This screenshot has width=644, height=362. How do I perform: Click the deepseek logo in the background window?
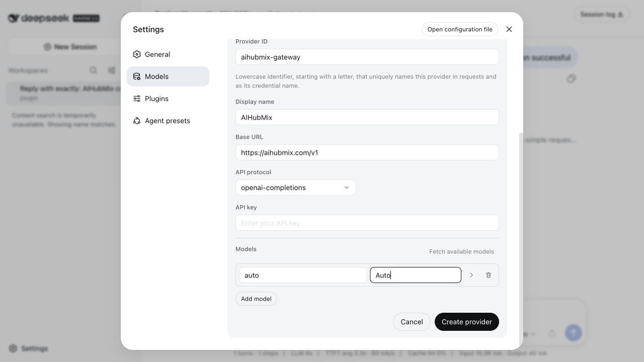53,18
